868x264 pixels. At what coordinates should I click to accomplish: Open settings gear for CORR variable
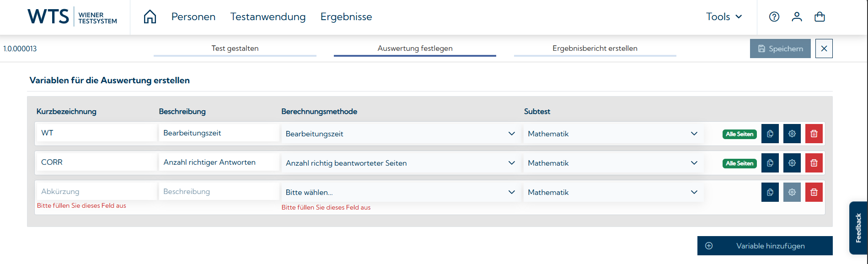pos(792,163)
